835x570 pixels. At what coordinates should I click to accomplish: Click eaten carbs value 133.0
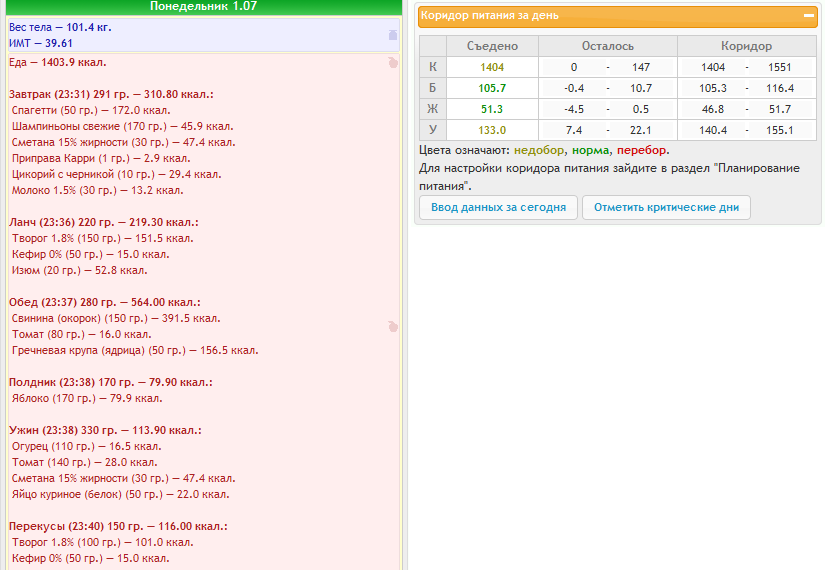click(x=492, y=129)
